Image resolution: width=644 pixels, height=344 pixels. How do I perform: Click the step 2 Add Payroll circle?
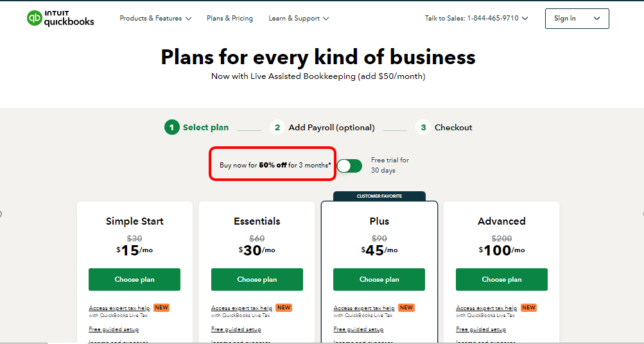pos(277,127)
